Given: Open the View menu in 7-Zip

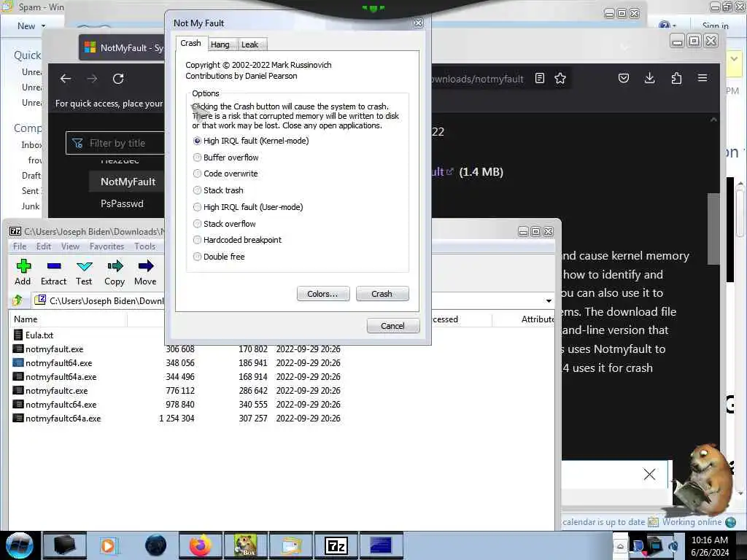Looking at the screenshot, I should pyautogui.click(x=70, y=246).
